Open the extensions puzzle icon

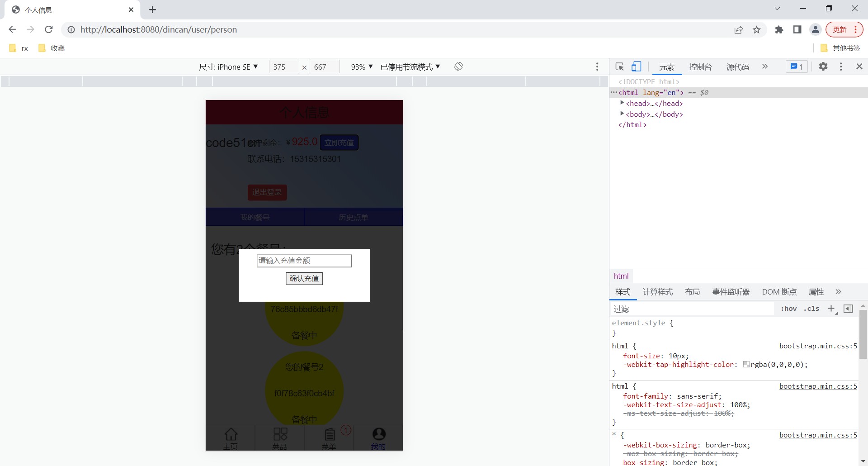pos(779,30)
